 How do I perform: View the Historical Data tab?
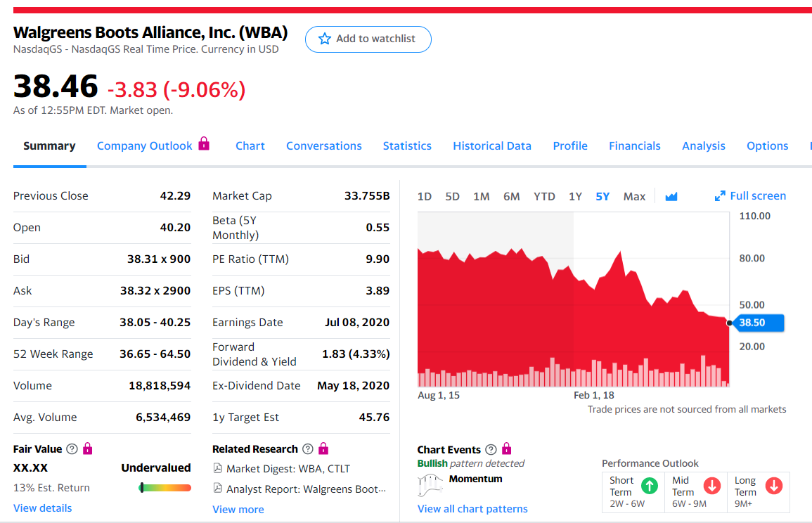[x=492, y=146]
